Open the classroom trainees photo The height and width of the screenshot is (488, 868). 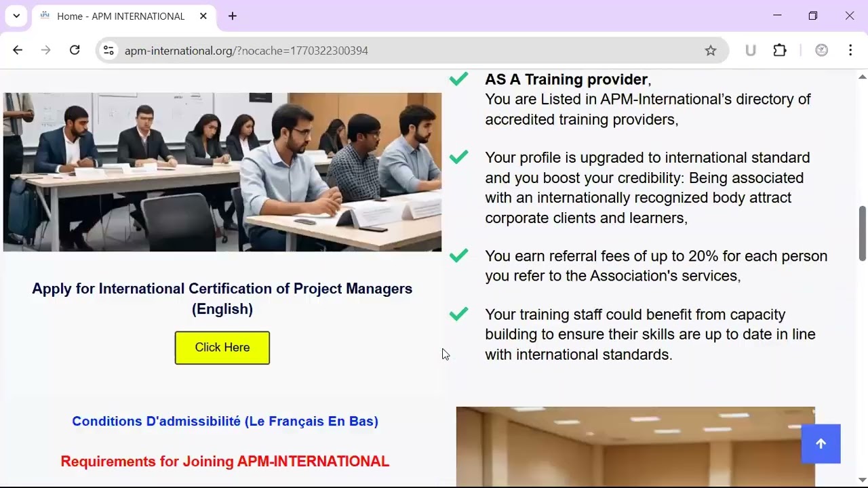(222, 172)
